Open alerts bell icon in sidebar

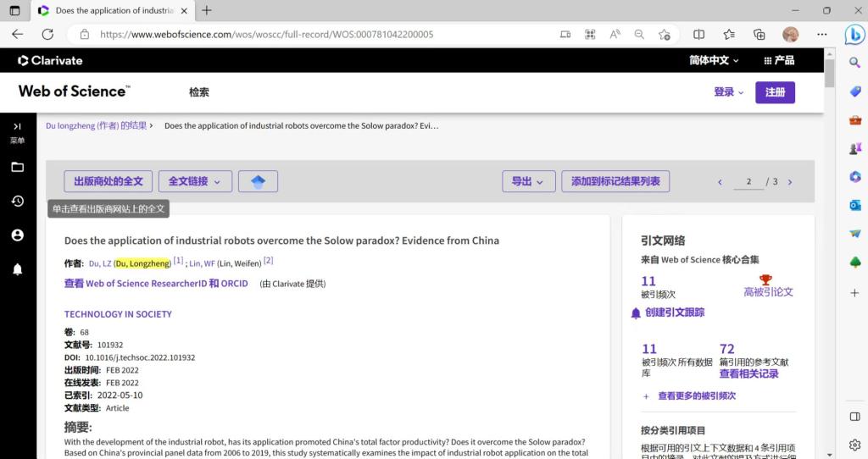[17, 269]
